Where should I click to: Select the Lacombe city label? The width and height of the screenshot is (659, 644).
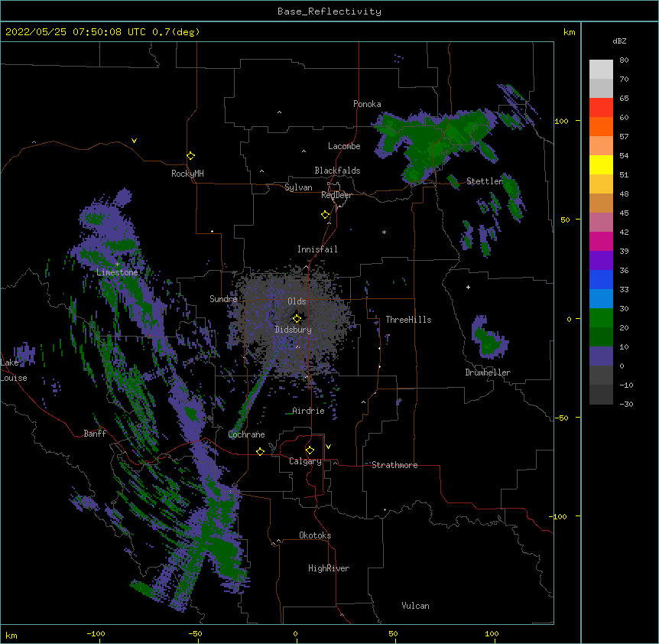point(344,146)
